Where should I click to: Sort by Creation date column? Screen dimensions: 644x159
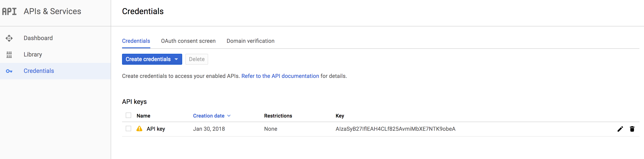tap(209, 116)
